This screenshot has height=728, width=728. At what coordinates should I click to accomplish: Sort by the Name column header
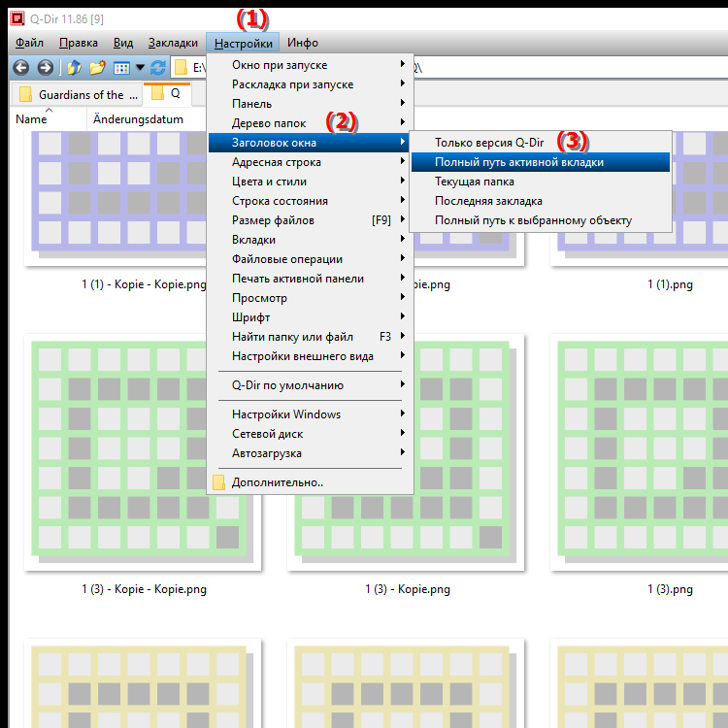point(49,119)
